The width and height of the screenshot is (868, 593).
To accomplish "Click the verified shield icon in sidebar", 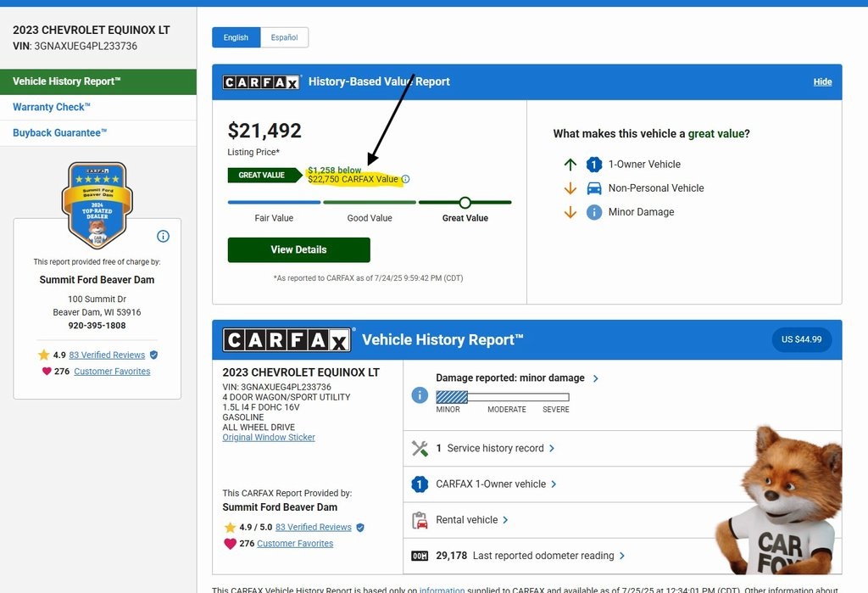I will pos(154,355).
